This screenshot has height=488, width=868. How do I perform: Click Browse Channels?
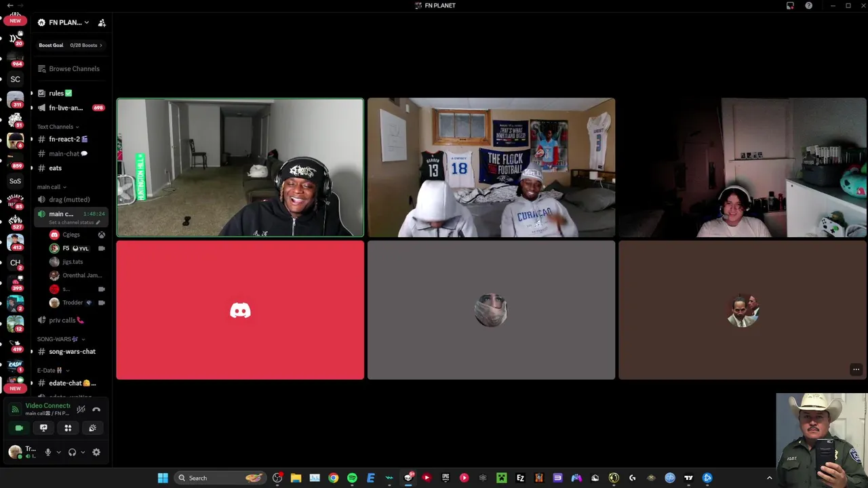pyautogui.click(x=71, y=68)
